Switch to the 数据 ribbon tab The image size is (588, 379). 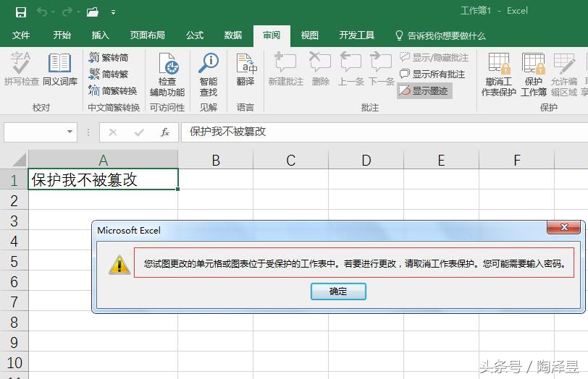233,35
